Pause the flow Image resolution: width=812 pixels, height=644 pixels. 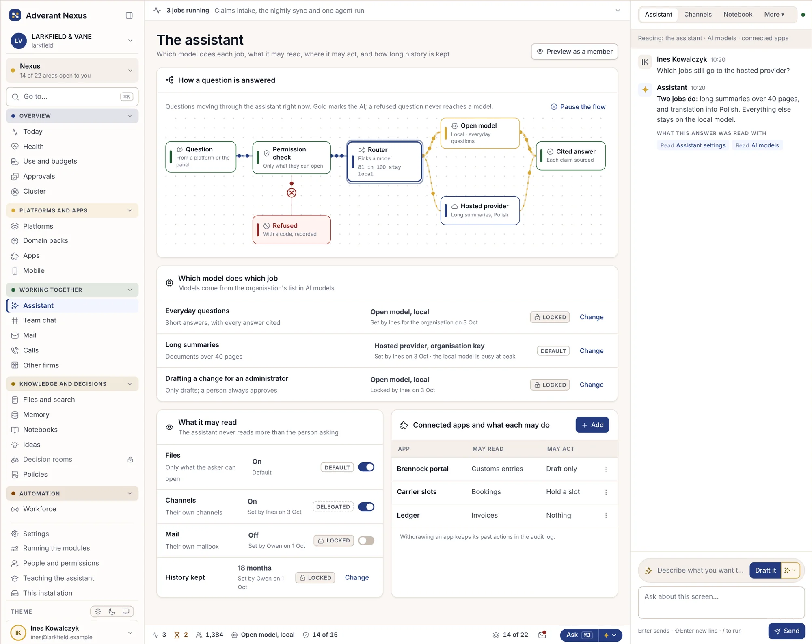point(578,107)
